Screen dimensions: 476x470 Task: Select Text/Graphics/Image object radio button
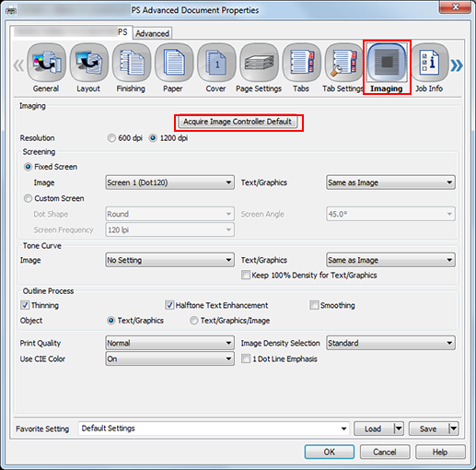point(193,321)
